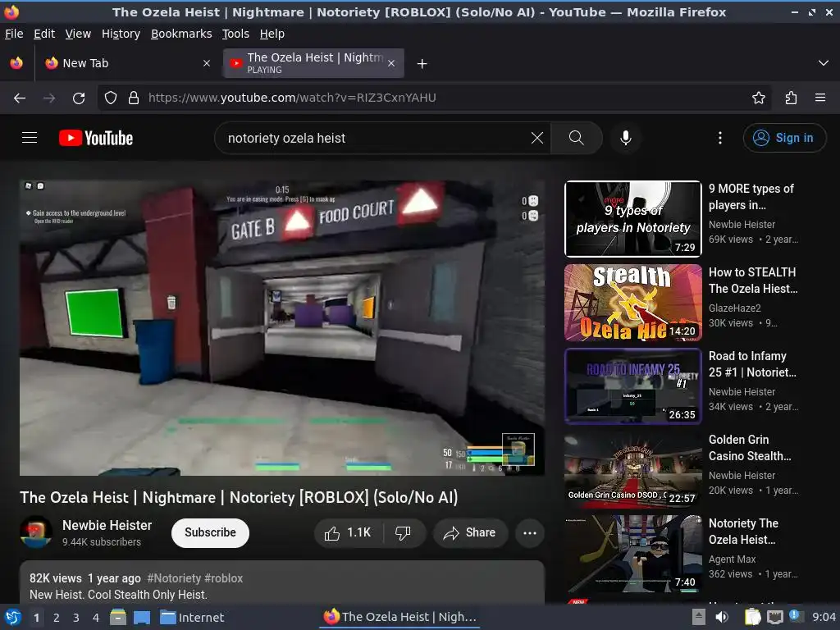This screenshot has height=630, width=840.
Task: Subscribe to Newbie Heister
Action: [210, 533]
